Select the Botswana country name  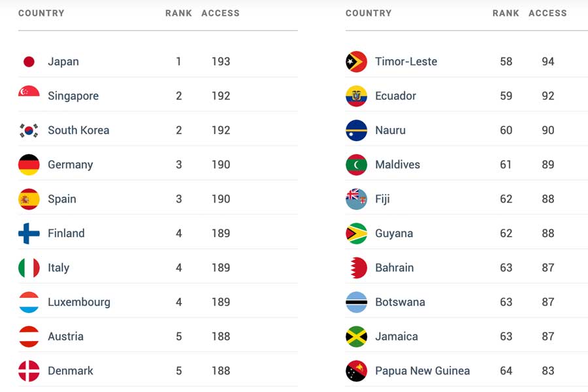[x=400, y=302]
